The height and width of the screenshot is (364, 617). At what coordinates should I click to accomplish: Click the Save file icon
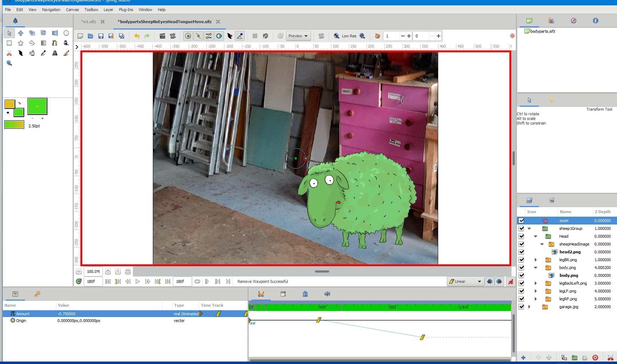pyautogui.click(x=101, y=36)
